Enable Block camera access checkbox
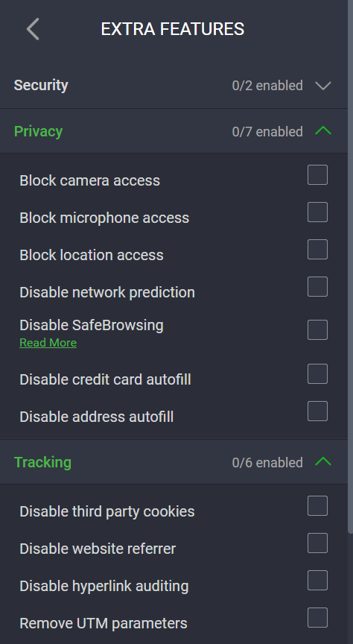Image resolution: width=353 pixels, height=644 pixels. tap(317, 175)
